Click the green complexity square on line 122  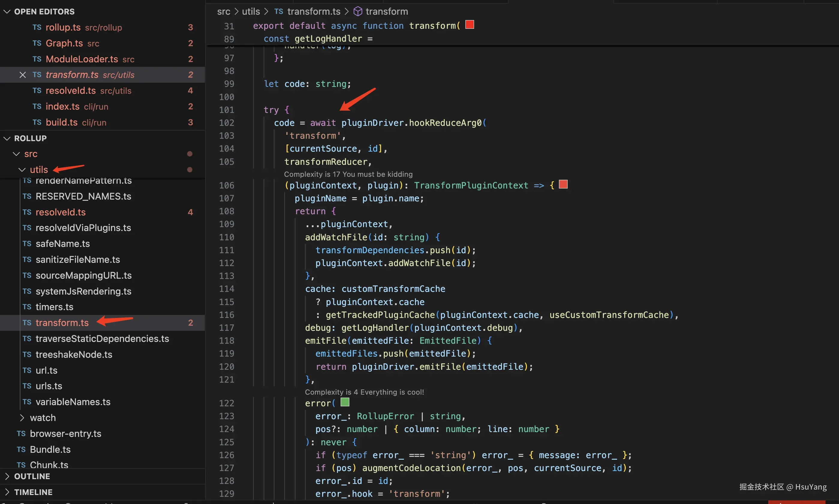click(x=345, y=402)
